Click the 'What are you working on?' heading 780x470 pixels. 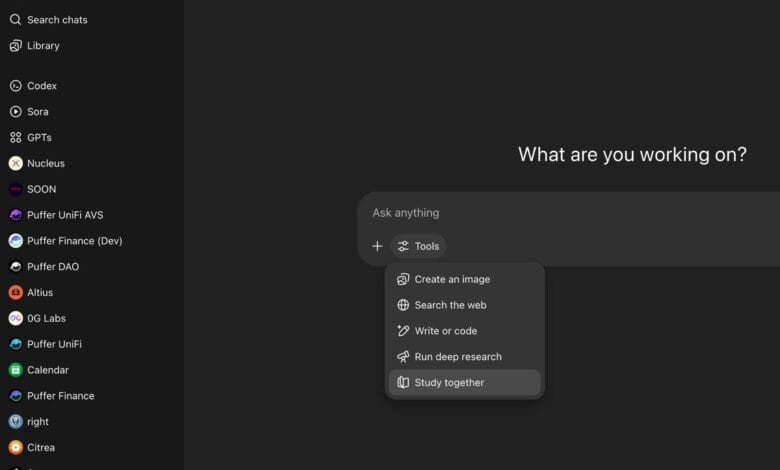pyautogui.click(x=632, y=155)
